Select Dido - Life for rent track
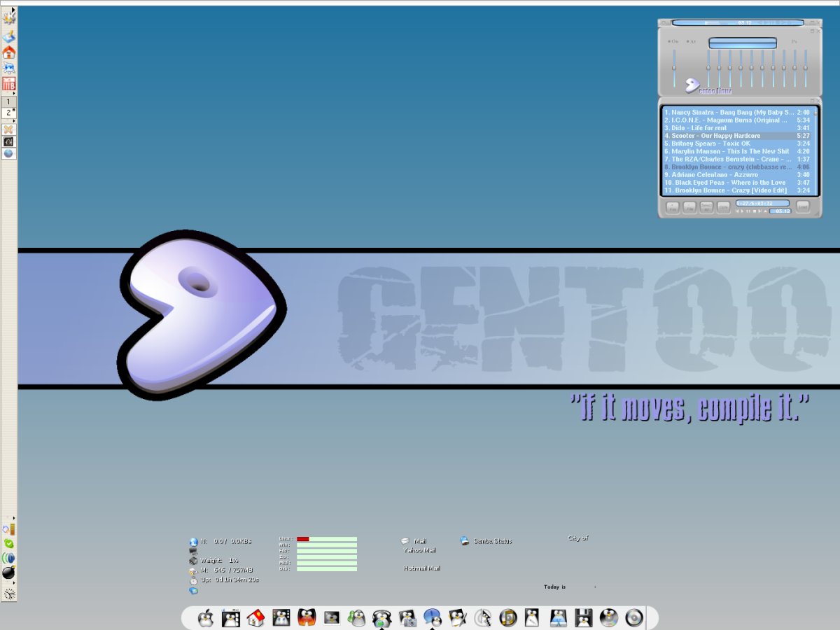Screen dimensions: 840x630 [x=737, y=128]
